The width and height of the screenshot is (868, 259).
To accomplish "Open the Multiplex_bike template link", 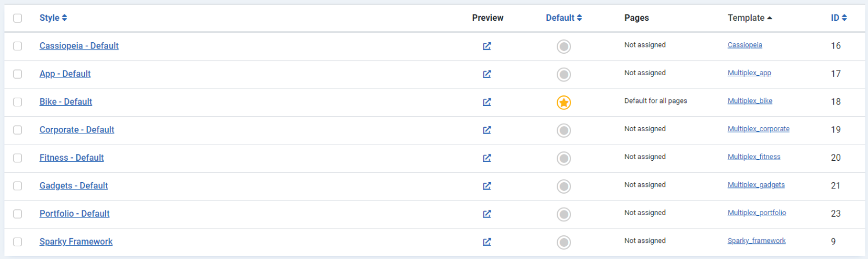I will [x=750, y=101].
